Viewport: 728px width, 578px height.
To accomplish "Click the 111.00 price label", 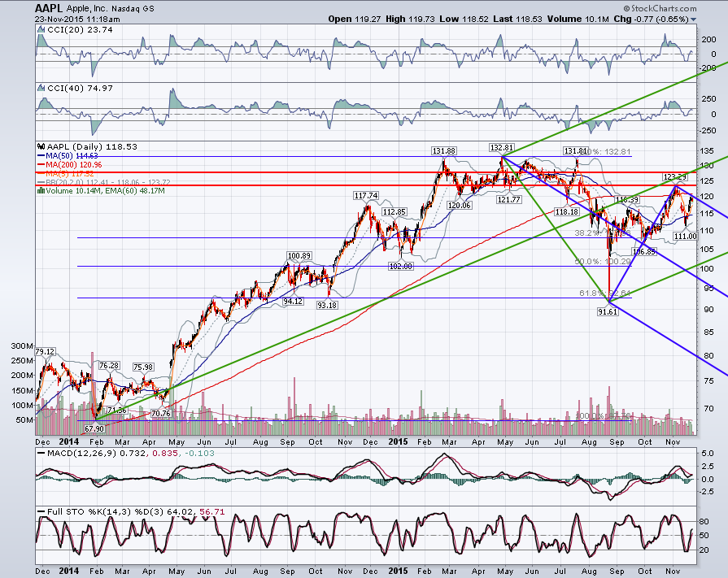I will [685, 236].
